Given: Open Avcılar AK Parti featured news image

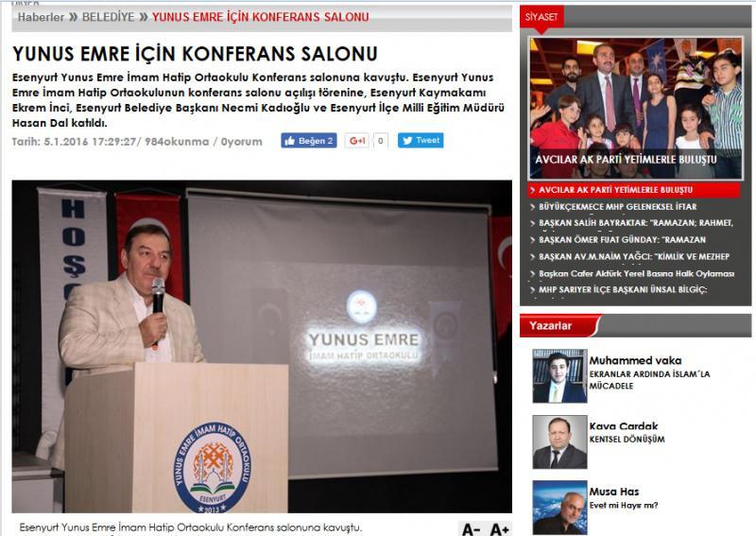Looking at the screenshot, I should (x=636, y=102).
